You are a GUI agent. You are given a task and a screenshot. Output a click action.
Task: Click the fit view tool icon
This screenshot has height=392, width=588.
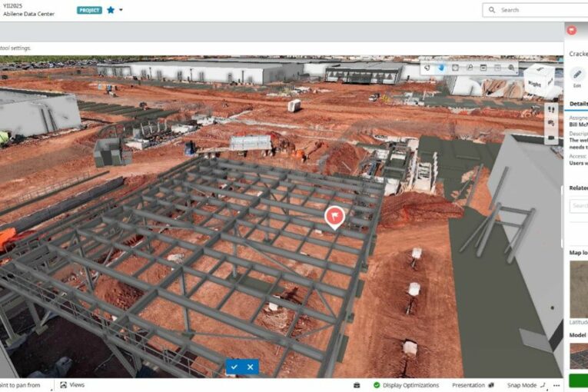coord(455,68)
